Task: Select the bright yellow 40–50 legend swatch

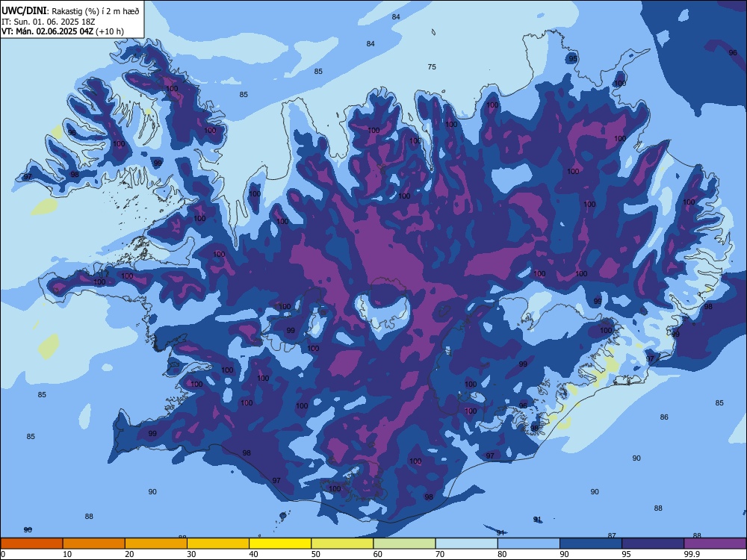Action: pos(280,544)
